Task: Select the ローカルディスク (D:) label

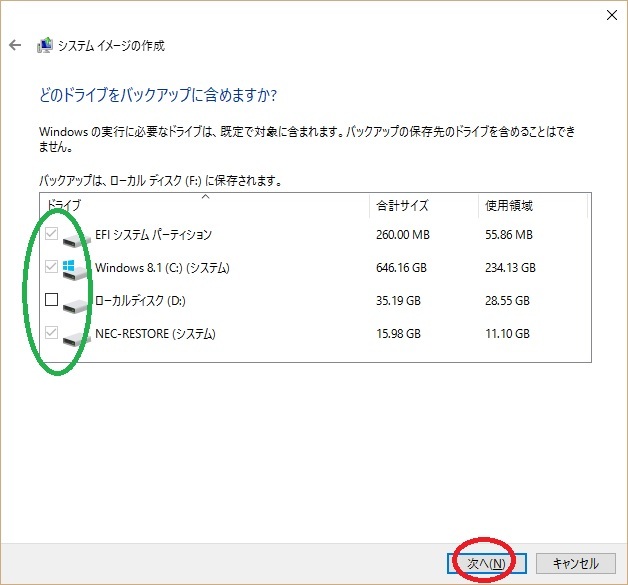Action: coord(140,300)
